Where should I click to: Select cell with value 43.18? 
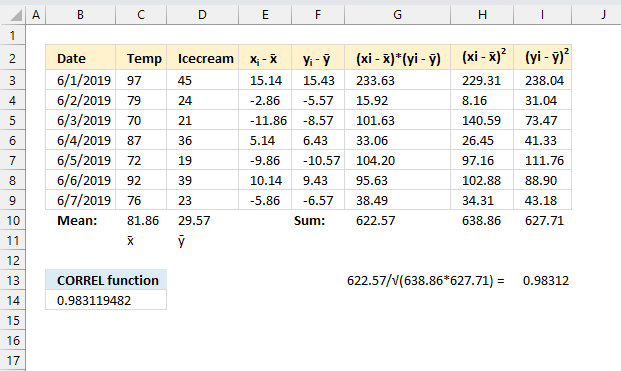tap(542, 200)
